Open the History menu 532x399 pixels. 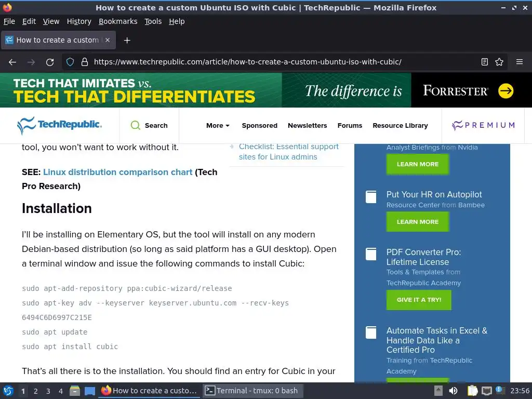(x=79, y=21)
